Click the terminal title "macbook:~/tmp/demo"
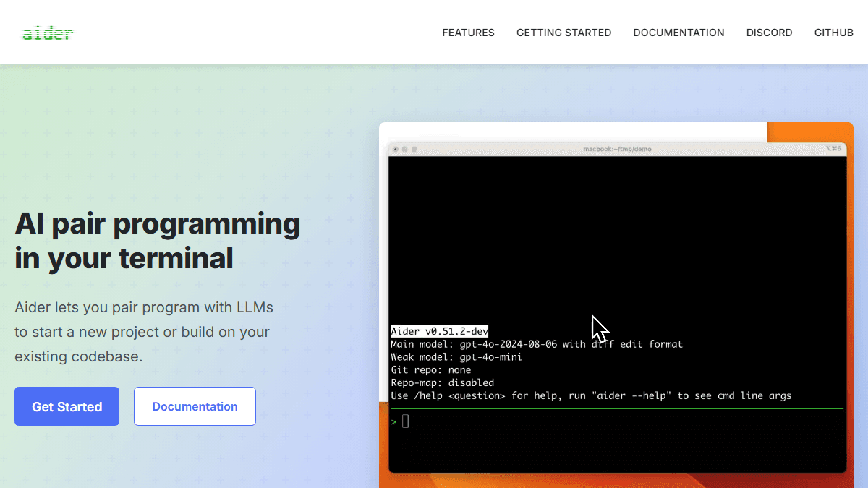 point(617,149)
